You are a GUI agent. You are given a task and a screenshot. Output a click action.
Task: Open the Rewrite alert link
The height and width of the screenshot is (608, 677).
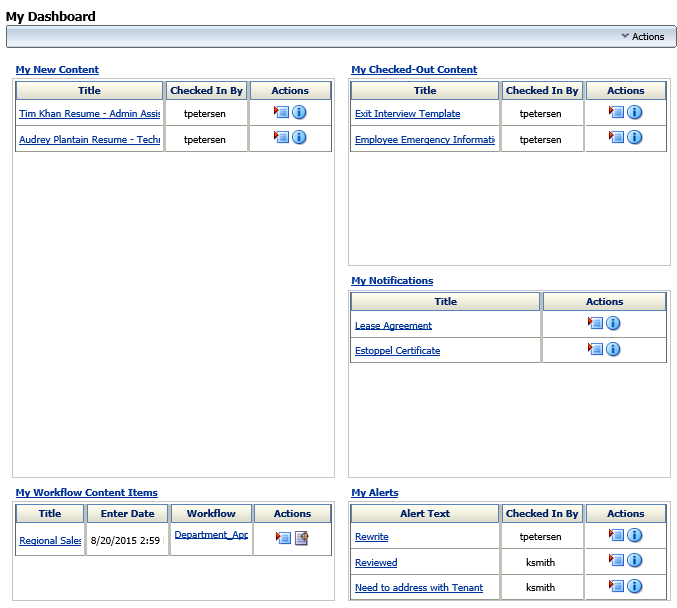point(372,537)
